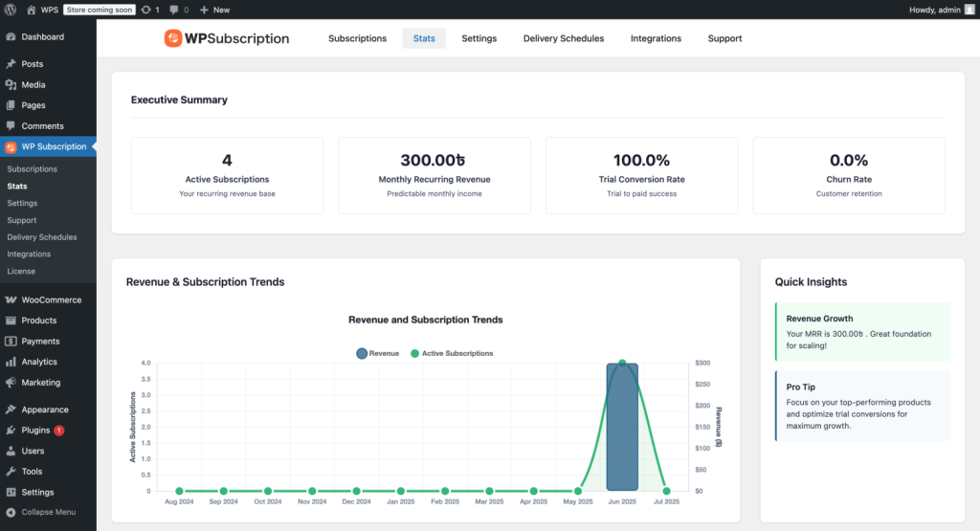Image resolution: width=980 pixels, height=531 pixels.
Task: Click the Executive Summary heading
Action: pos(179,100)
